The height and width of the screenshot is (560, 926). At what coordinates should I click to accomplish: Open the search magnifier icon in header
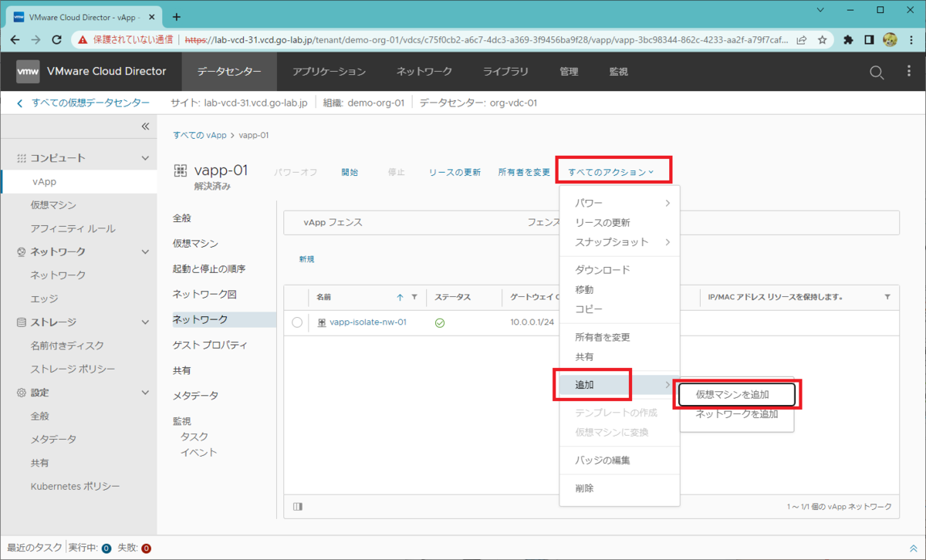[877, 72]
